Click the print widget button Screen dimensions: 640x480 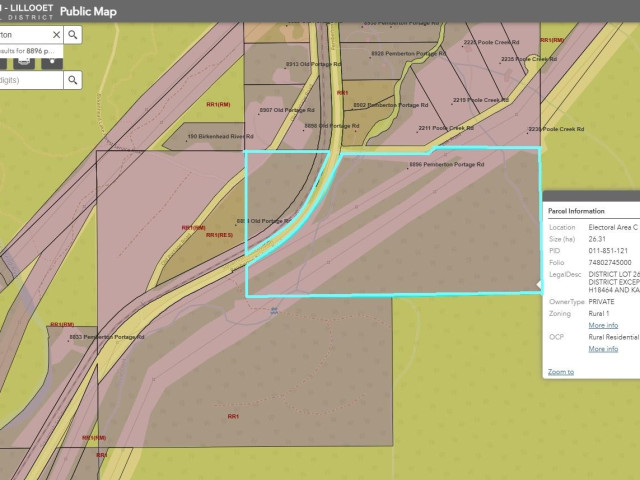pos(23,63)
